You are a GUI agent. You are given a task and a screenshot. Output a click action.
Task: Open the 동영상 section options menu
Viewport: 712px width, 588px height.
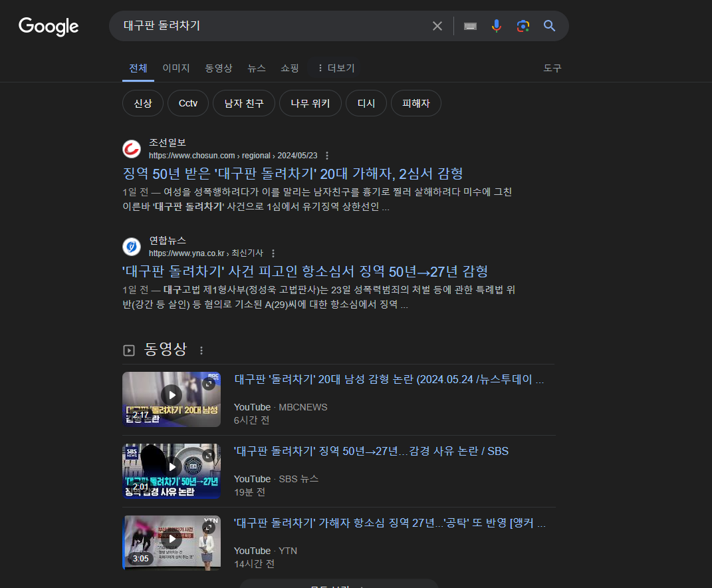201,351
